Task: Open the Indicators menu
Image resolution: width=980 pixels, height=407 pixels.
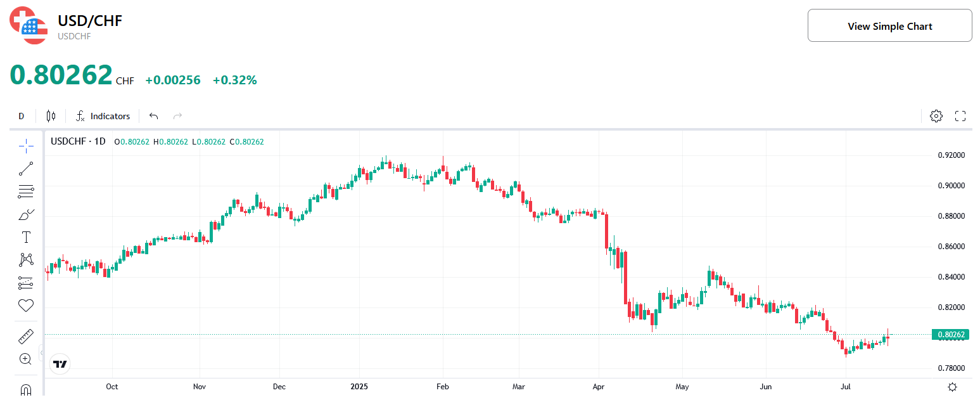Action: pyautogui.click(x=103, y=116)
